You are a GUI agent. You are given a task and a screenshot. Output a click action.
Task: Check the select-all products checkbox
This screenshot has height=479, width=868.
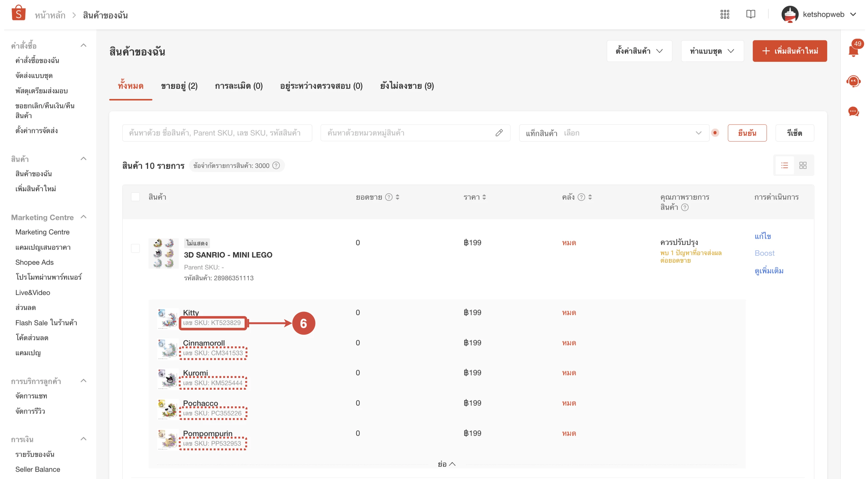(136, 197)
